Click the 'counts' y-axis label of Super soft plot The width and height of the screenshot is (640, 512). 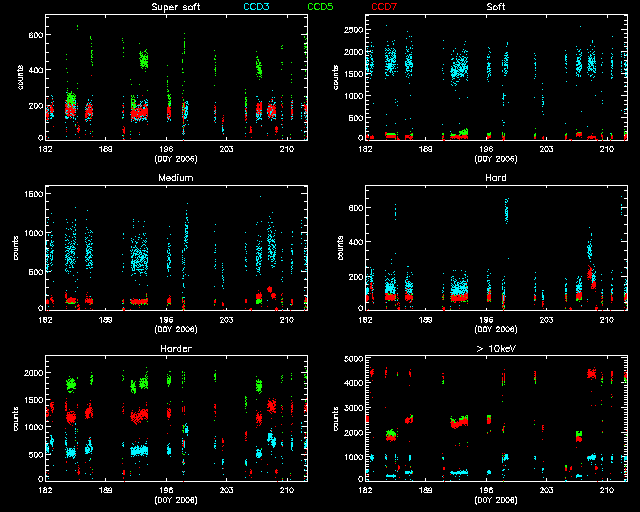click(20, 77)
